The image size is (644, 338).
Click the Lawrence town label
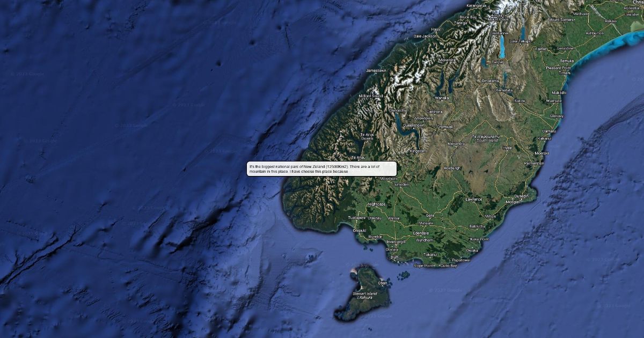pyautogui.click(x=474, y=199)
